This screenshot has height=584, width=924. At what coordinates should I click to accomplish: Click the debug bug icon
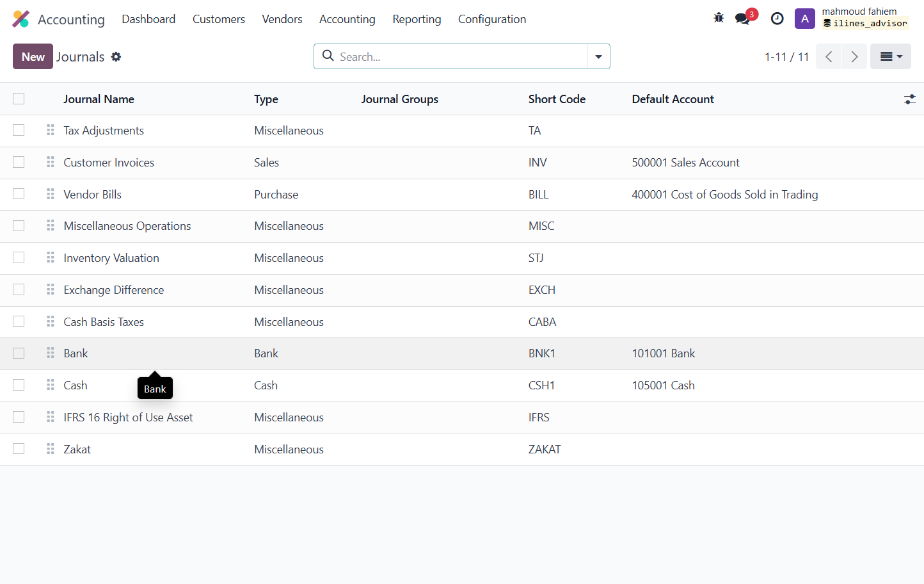click(719, 19)
